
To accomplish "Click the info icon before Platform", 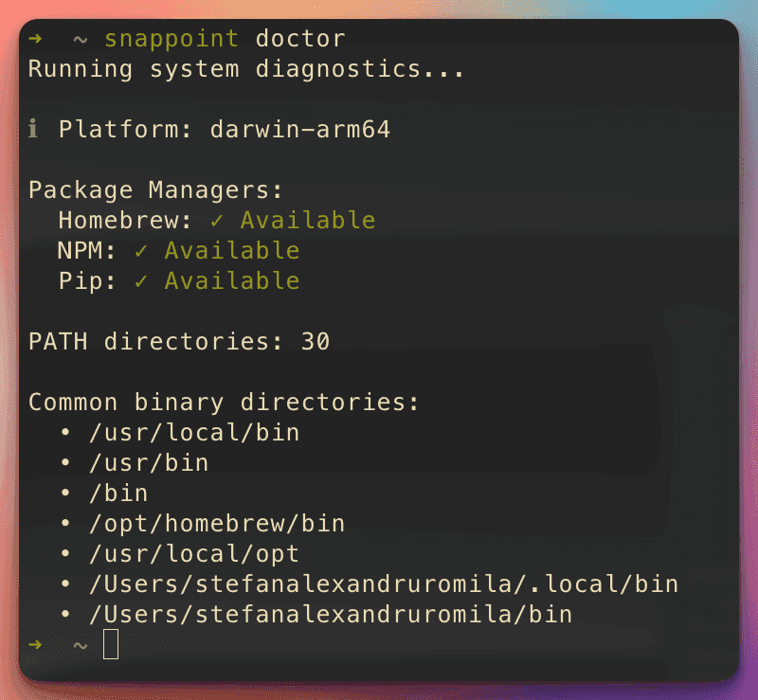I will tap(33, 129).
